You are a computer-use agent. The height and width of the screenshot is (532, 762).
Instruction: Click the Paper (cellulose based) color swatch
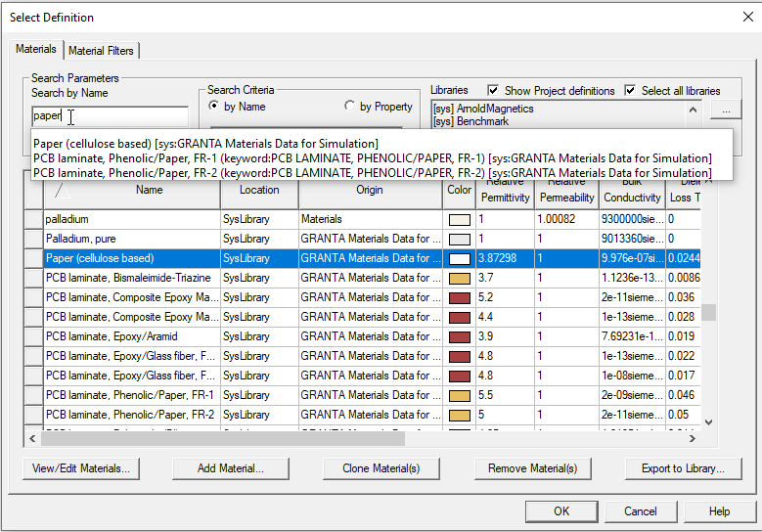(459, 258)
